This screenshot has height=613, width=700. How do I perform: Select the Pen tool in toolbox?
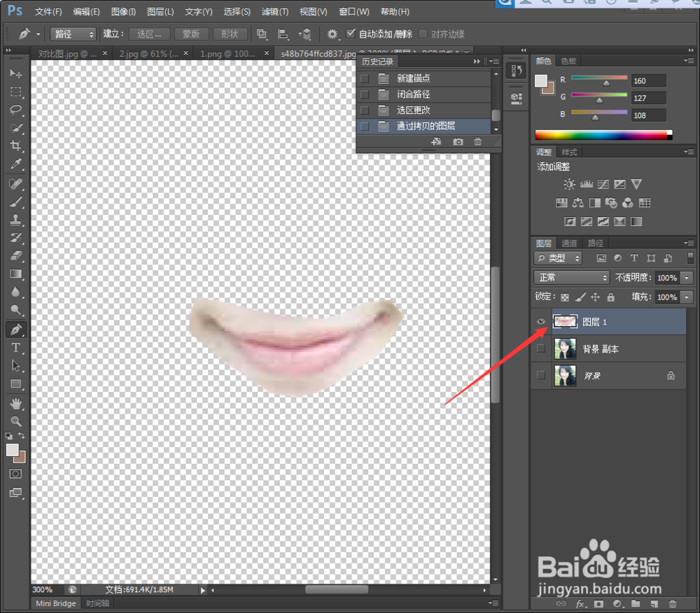(x=15, y=330)
